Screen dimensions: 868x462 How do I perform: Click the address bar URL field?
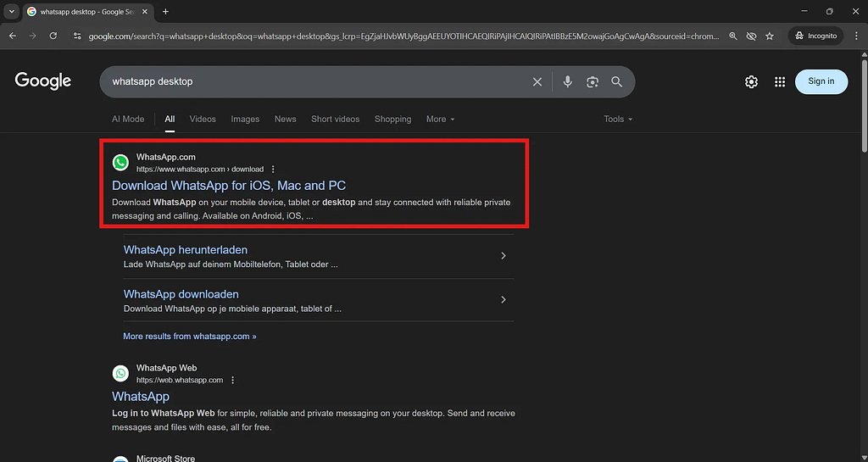403,36
